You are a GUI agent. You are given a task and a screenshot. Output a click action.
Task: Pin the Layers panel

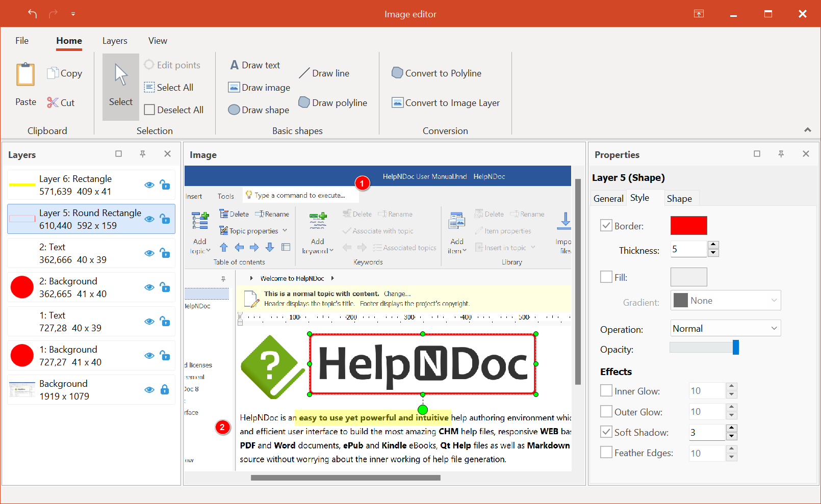tap(143, 154)
